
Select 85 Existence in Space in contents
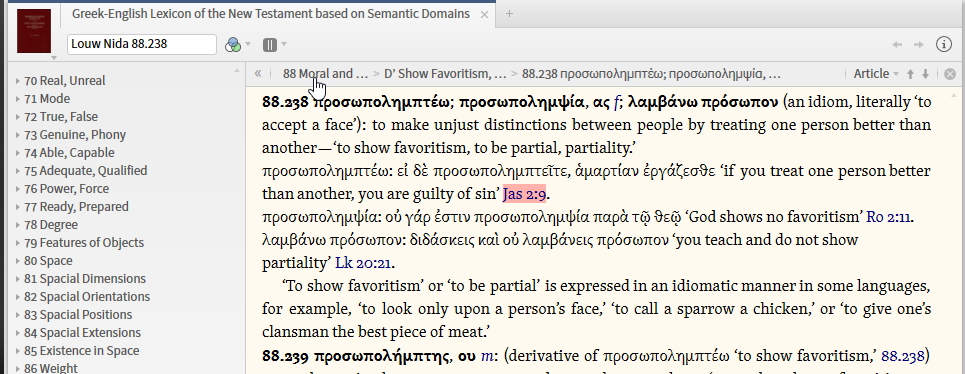point(82,351)
